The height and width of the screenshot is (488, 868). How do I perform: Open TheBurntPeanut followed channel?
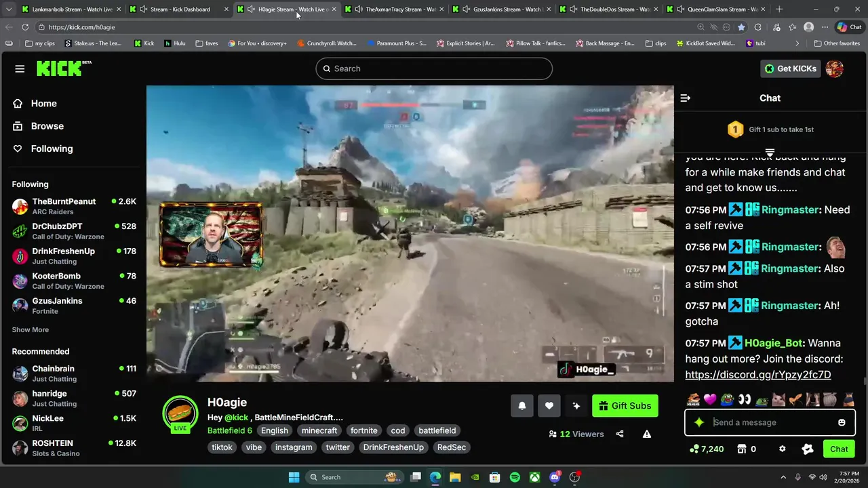click(73, 206)
